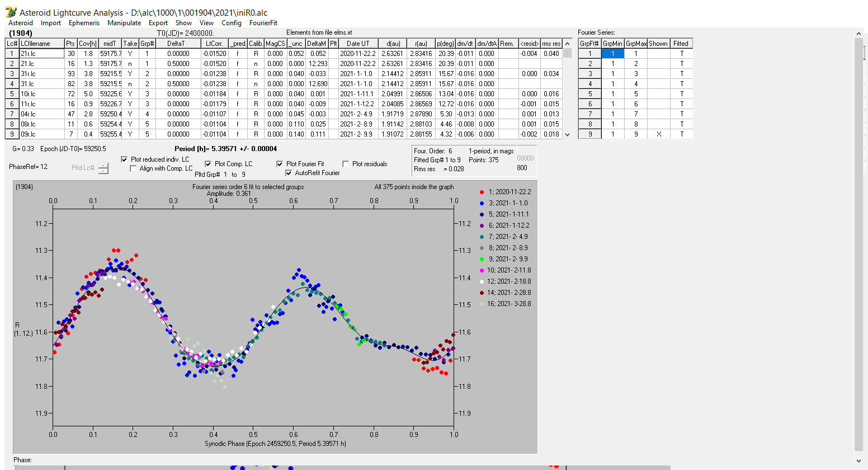Image resolution: width=868 pixels, height=470 pixels.
Task: Toggle Plot Comp. LC checkbox
Action: (x=208, y=164)
